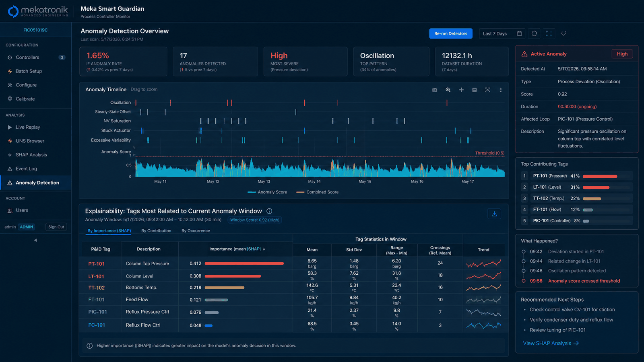Image resolution: width=644 pixels, height=362 pixels.
Task: Go to Configure section
Action: pyautogui.click(x=35, y=85)
